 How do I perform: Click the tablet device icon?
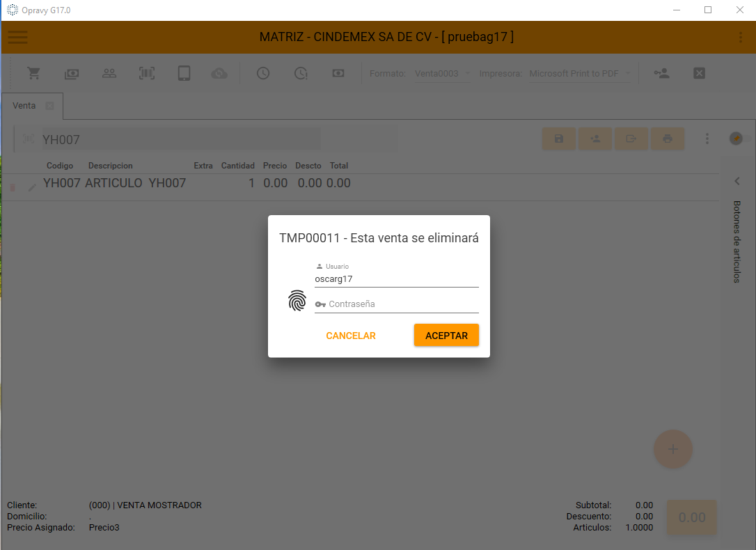[x=184, y=73]
